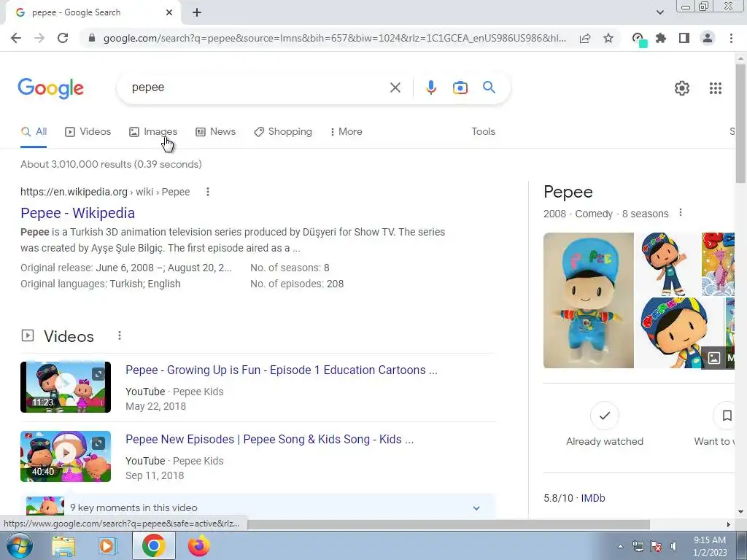Open the Google apps grid
This screenshot has width=747, height=560.
click(716, 88)
